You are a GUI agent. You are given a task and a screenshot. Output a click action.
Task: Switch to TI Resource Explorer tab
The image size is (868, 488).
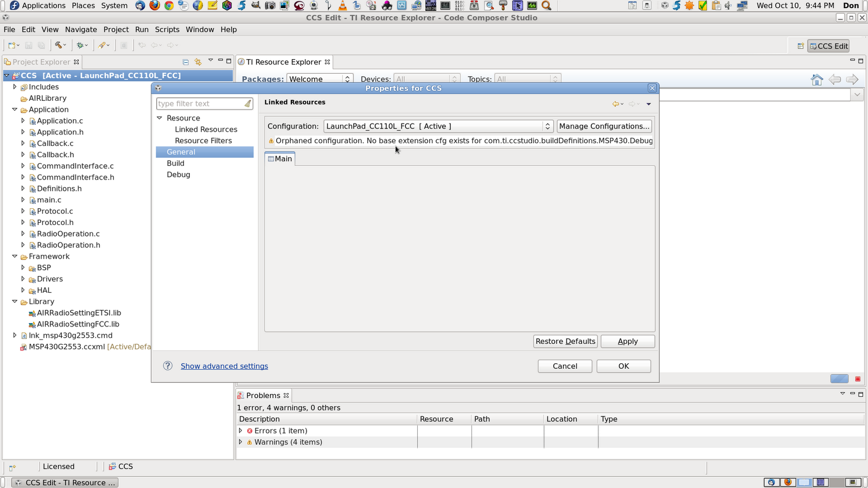point(284,62)
